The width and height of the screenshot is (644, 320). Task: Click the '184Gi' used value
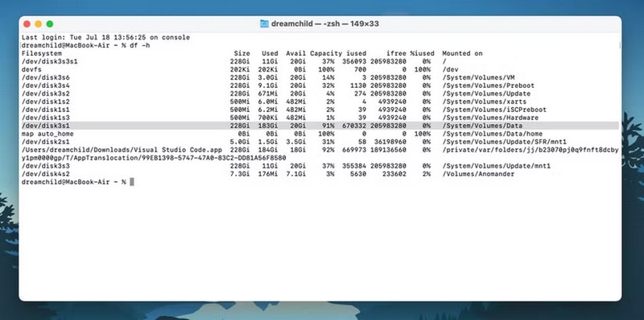point(268,150)
